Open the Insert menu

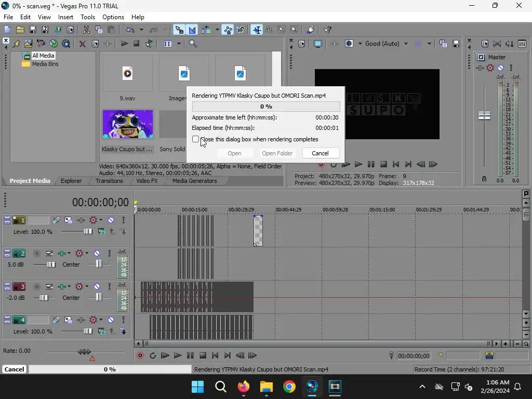point(65,17)
